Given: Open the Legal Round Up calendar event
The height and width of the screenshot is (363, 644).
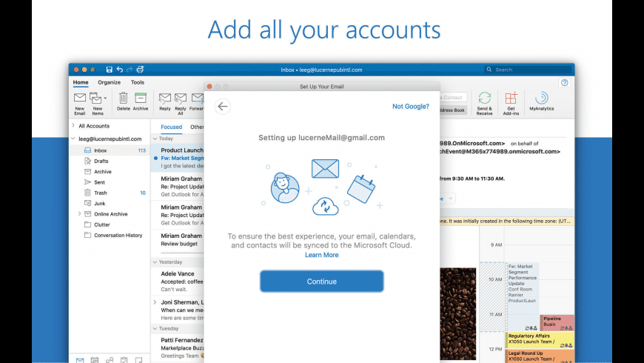Looking at the screenshot, I should 540,356.
